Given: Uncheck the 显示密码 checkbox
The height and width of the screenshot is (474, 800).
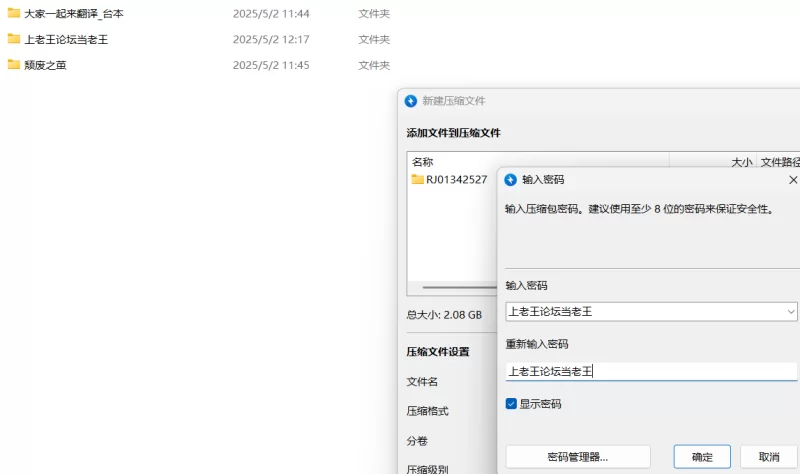Looking at the screenshot, I should [512, 404].
